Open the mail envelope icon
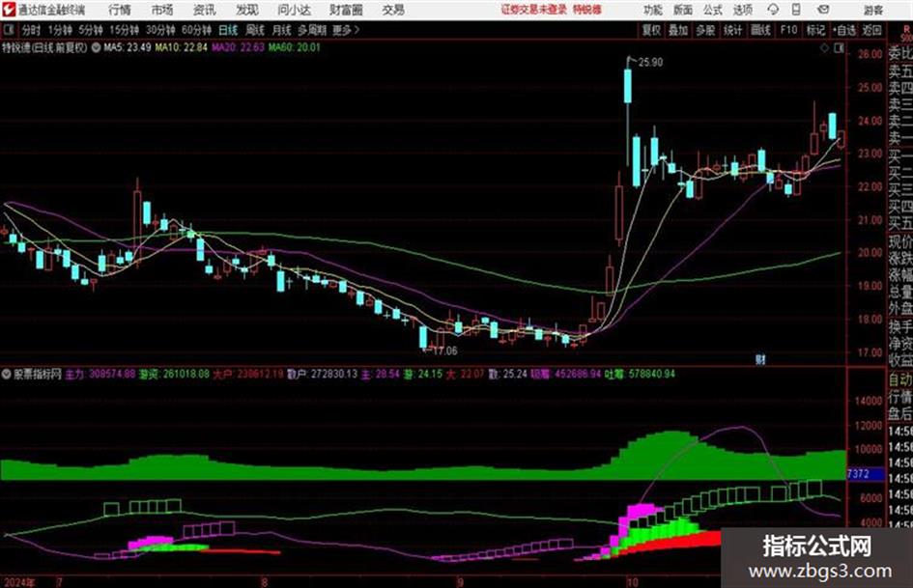Viewport: 913px width, 588px height. click(823, 10)
